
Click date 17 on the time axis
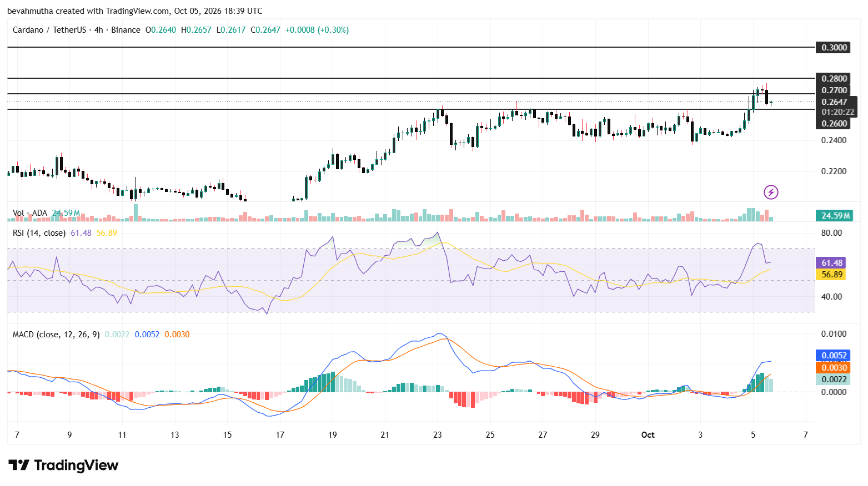(x=280, y=435)
